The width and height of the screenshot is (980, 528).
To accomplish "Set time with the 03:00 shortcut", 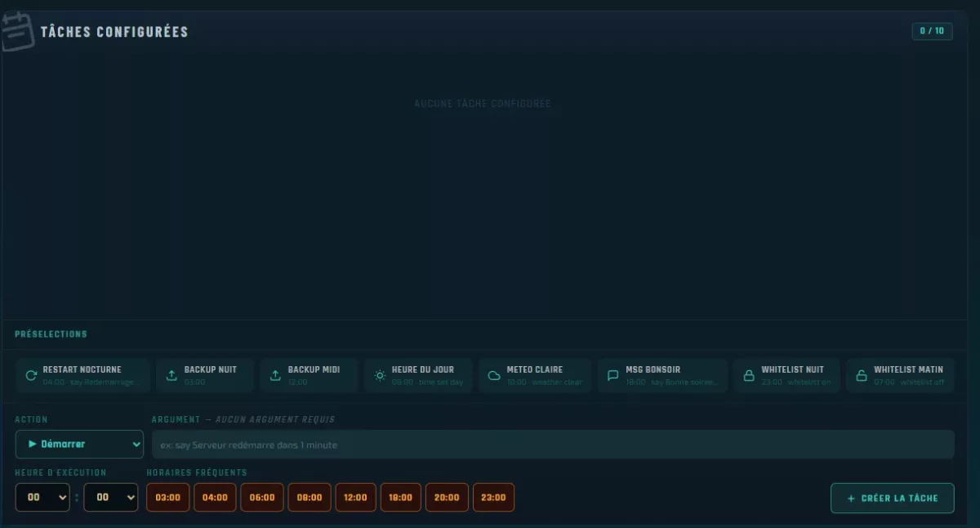I will [x=168, y=497].
